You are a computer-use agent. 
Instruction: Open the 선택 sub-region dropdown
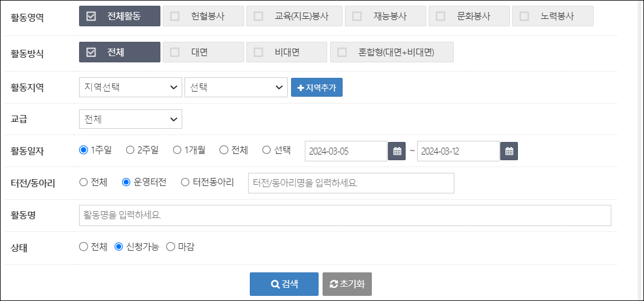click(235, 88)
